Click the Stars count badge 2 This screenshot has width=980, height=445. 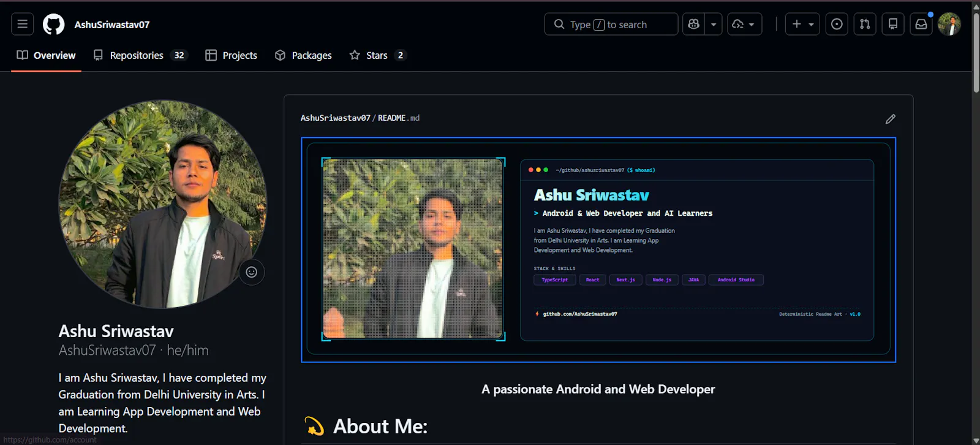401,55
